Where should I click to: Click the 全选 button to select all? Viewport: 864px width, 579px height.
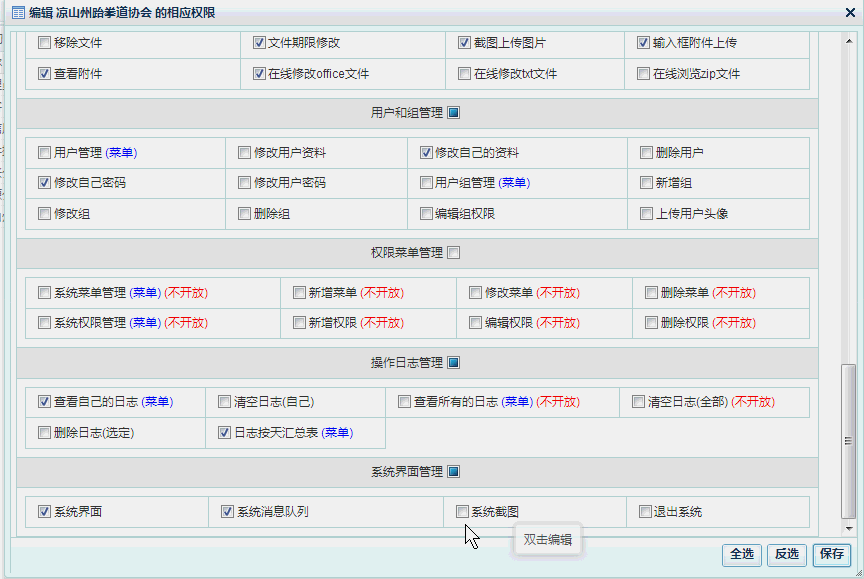741,555
